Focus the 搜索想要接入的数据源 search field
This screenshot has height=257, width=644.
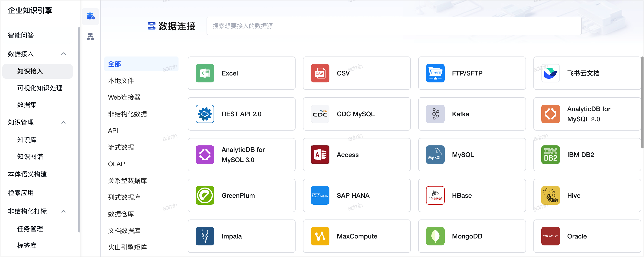point(394,26)
